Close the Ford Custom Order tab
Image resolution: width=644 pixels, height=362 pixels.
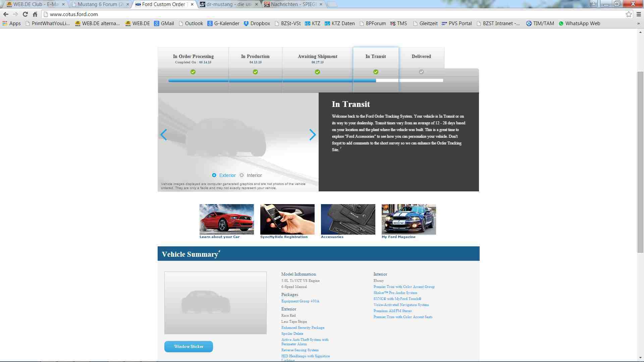click(192, 4)
